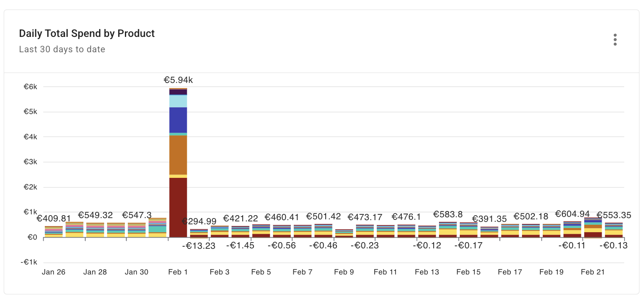Select the Jan 30 bar labeled €547.3
644x301 pixels.
click(x=137, y=230)
